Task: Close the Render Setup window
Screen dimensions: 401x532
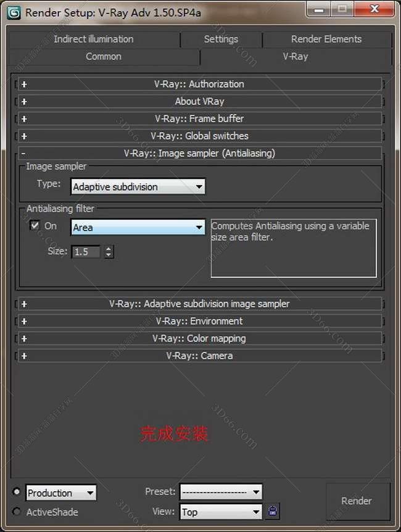Action: (x=374, y=9)
